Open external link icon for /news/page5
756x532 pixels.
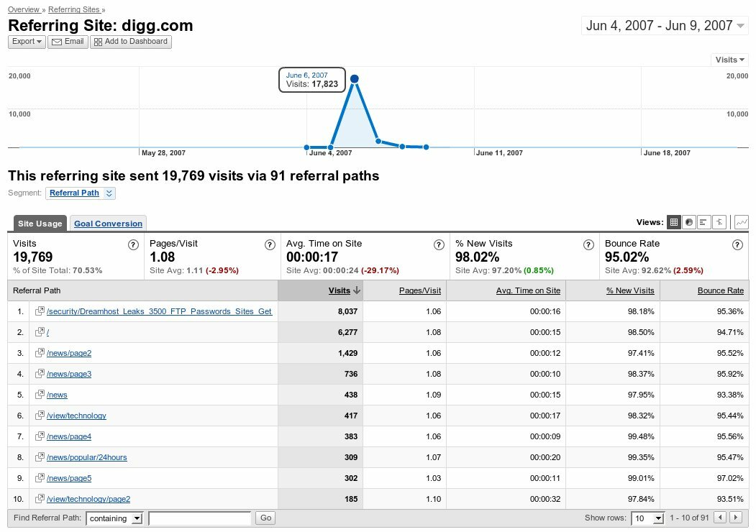(40, 477)
